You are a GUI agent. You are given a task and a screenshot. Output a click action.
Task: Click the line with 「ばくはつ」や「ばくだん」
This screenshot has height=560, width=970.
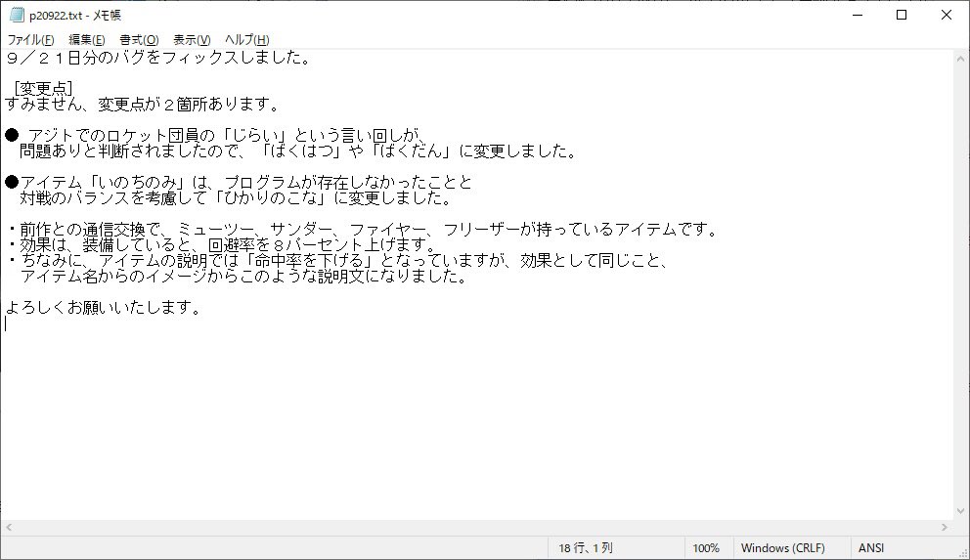pyautogui.click(x=298, y=151)
